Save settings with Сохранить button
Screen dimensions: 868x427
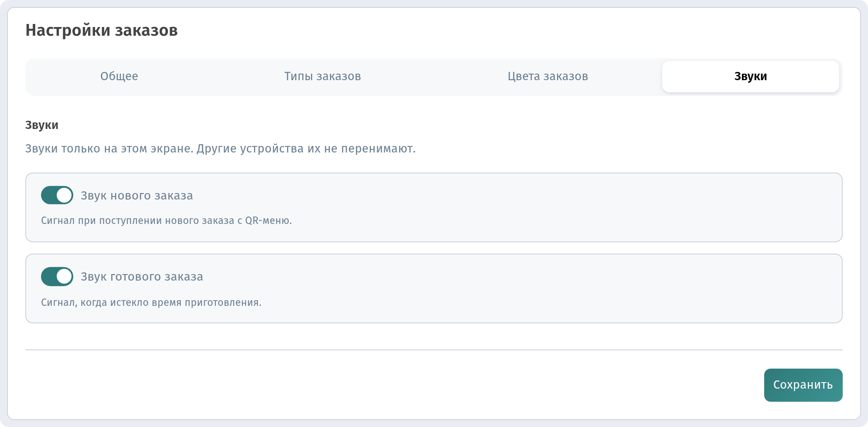[x=803, y=385]
